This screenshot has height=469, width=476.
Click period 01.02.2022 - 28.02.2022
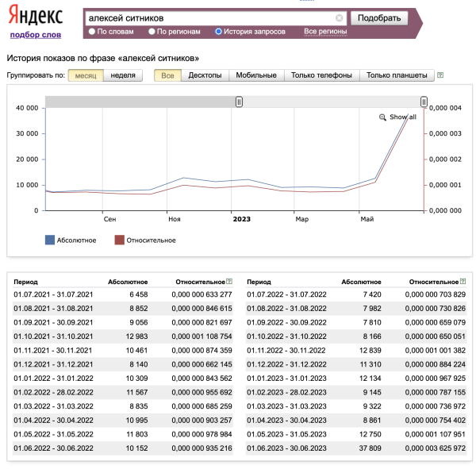[x=53, y=392]
